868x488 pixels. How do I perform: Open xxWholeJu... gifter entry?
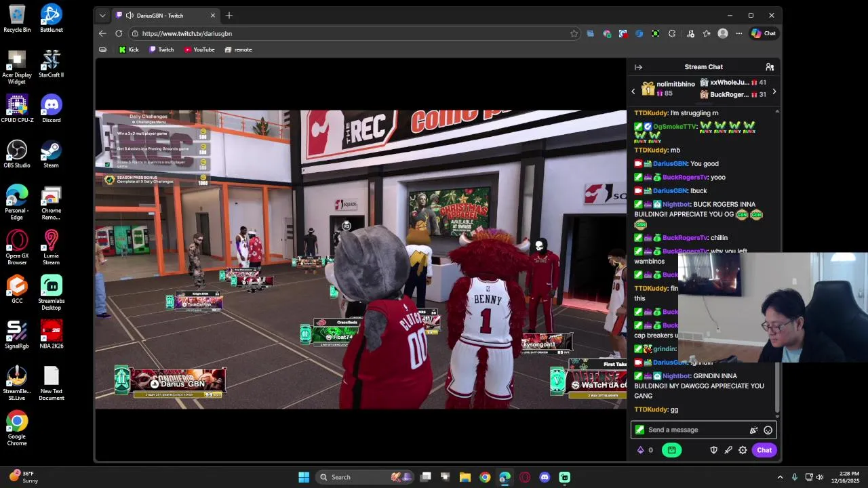pyautogui.click(x=733, y=83)
